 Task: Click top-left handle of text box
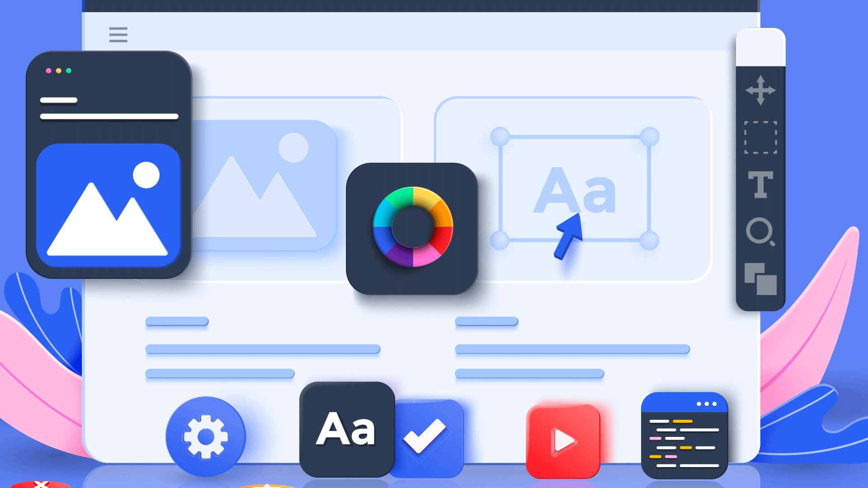500,136
